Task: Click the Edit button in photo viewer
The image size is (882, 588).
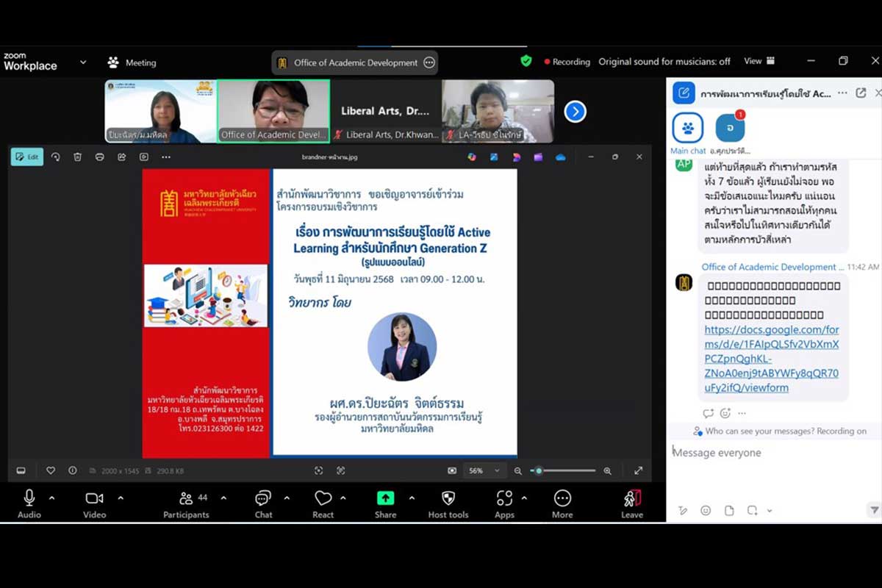Action: tap(27, 157)
